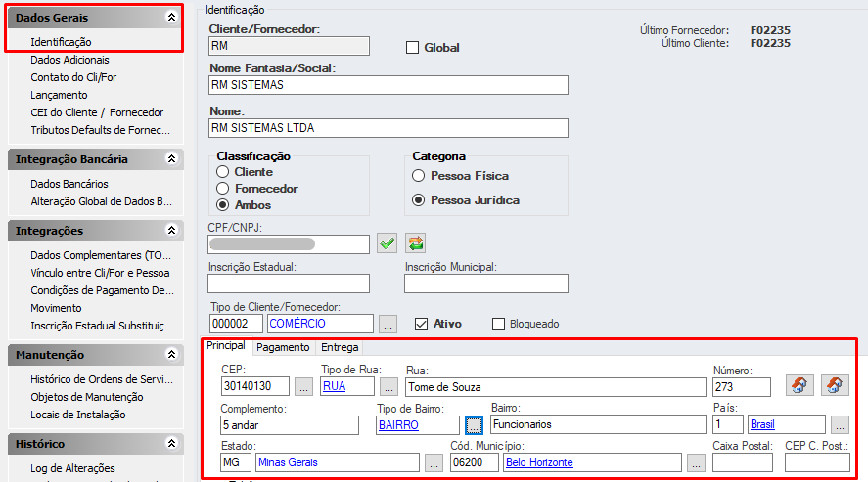Click the Brasil country link
The height and width of the screenshot is (482, 868).
(x=762, y=424)
